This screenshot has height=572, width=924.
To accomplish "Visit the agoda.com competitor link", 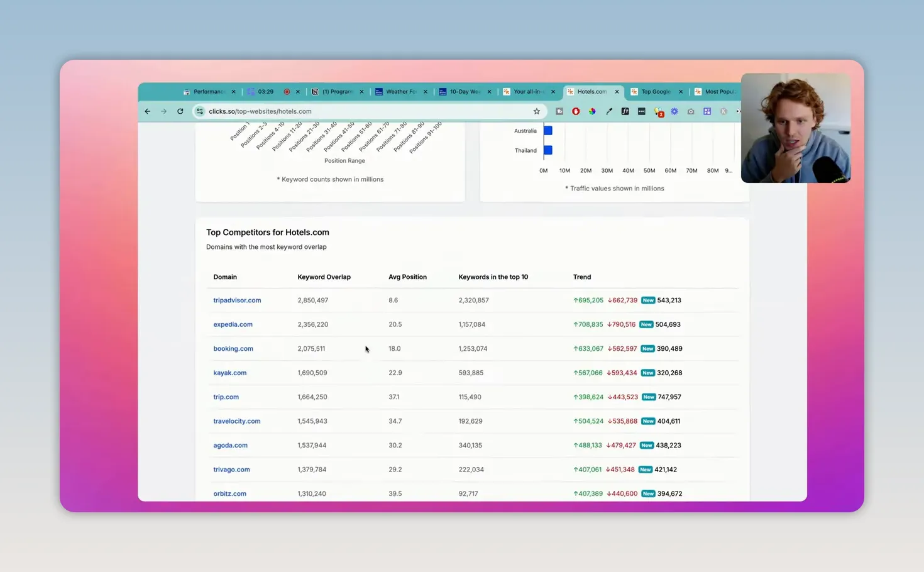I will (230, 446).
